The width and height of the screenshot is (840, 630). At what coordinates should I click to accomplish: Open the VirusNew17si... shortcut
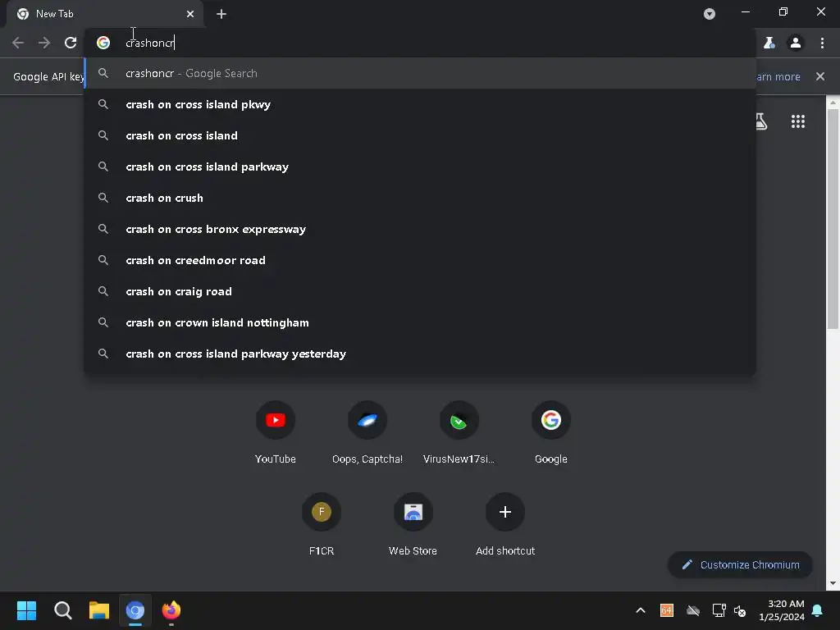tap(459, 433)
